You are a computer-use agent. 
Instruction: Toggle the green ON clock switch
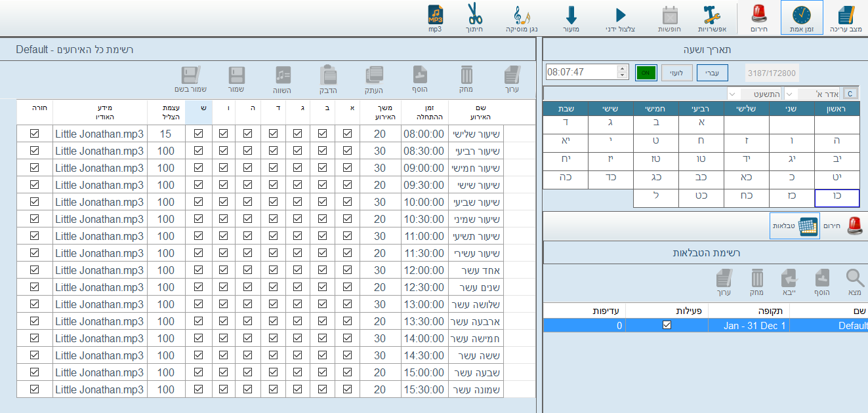pyautogui.click(x=646, y=72)
